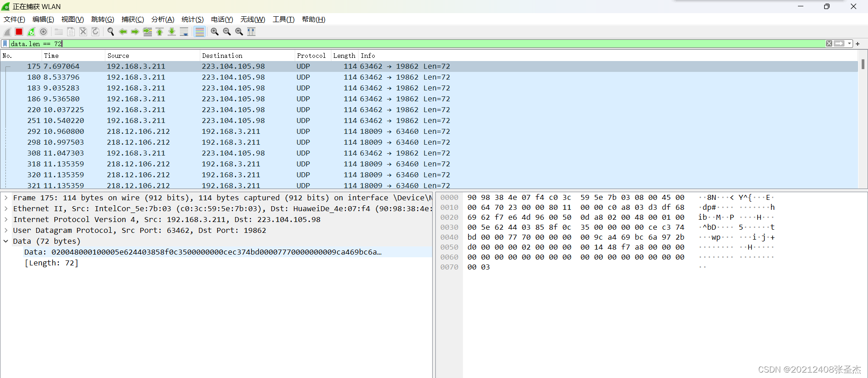868x378 pixels.
Task: Expand User Datagram Protocol node
Action: (x=6, y=230)
